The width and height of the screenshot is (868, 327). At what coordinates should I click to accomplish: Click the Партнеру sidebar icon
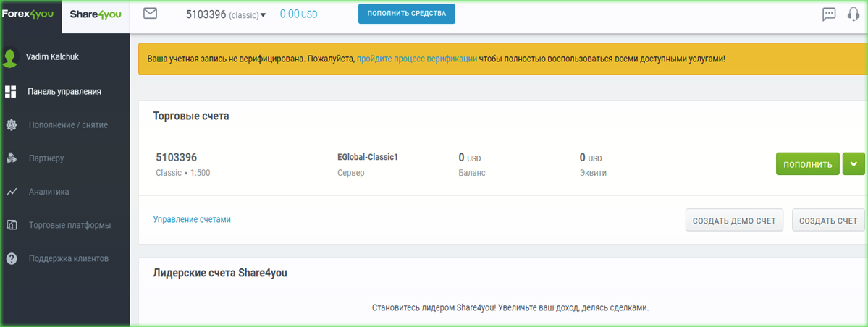click(11, 158)
